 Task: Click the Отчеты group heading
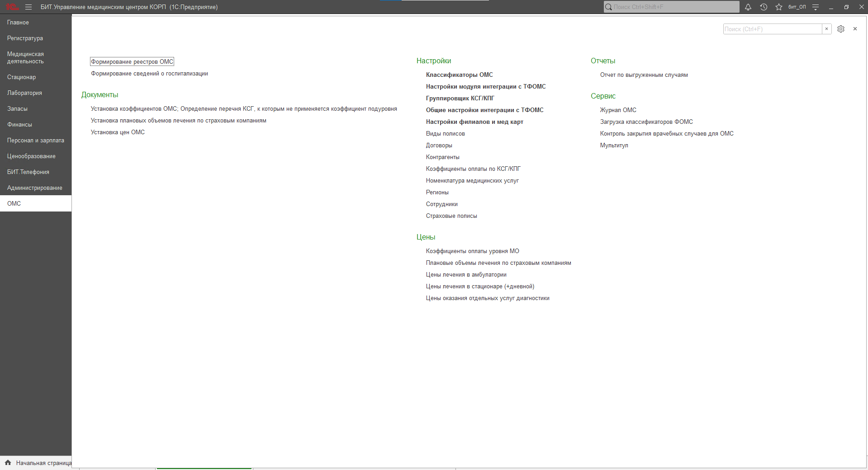[x=603, y=61]
